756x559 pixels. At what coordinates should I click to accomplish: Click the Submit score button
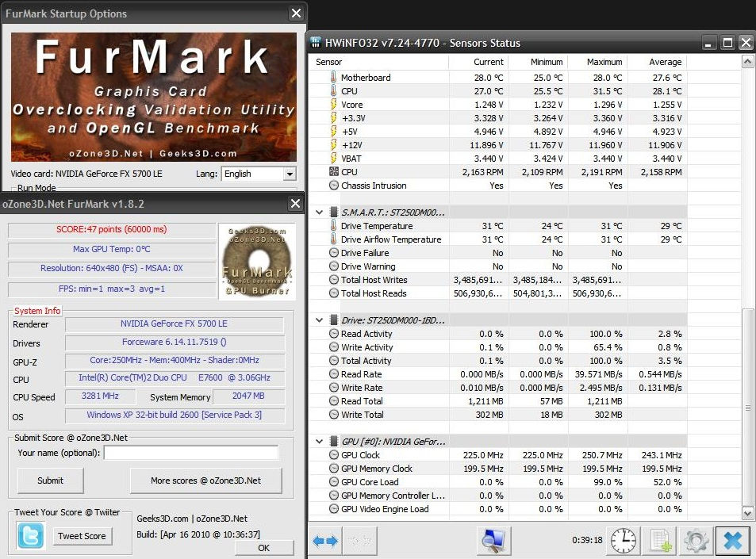(x=50, y=481)
